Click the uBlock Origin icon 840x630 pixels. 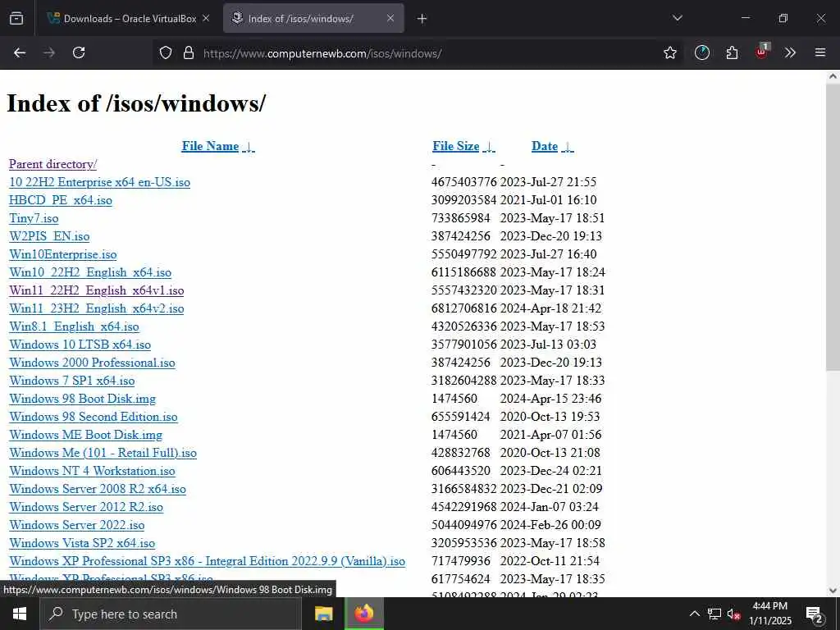click(x=762, y=52)
